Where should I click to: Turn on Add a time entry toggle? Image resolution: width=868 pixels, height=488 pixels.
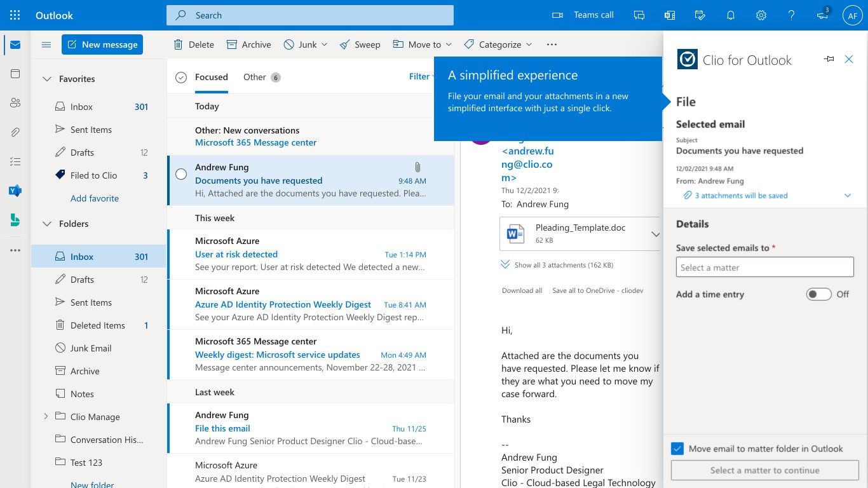(819, 294)
